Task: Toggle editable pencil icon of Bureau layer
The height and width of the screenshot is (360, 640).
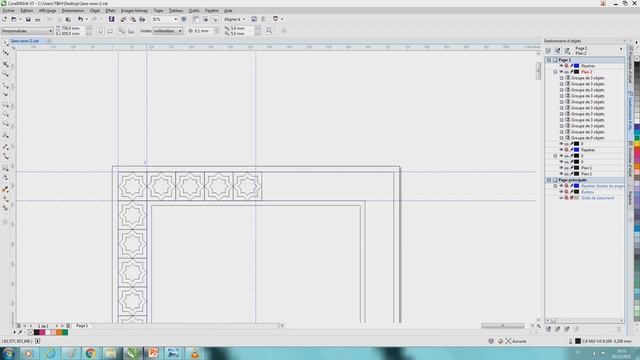Action: (572, 192)
